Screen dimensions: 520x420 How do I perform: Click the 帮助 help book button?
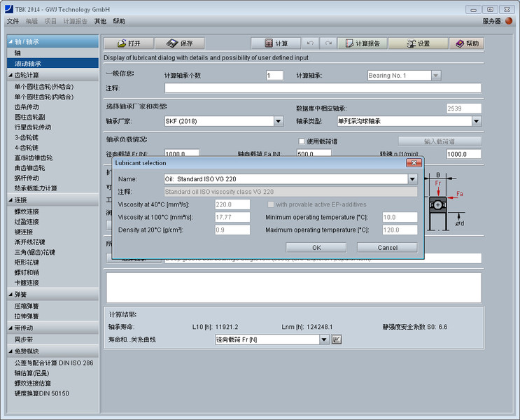pyautogui.click(x=467, y=43)
